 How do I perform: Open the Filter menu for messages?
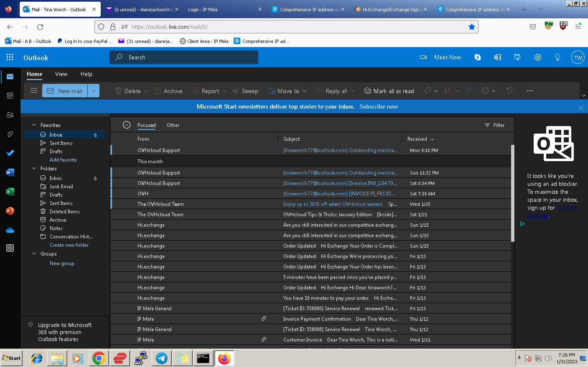[494, 125]
